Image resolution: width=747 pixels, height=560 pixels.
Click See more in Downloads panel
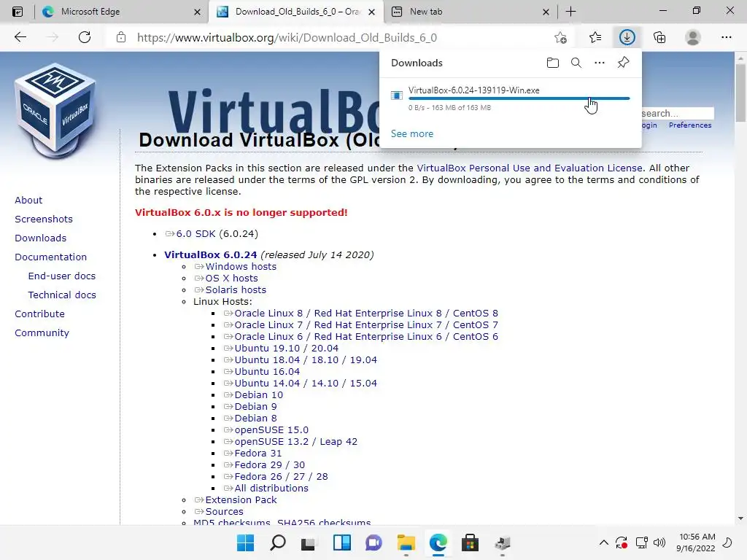(412, 134)
